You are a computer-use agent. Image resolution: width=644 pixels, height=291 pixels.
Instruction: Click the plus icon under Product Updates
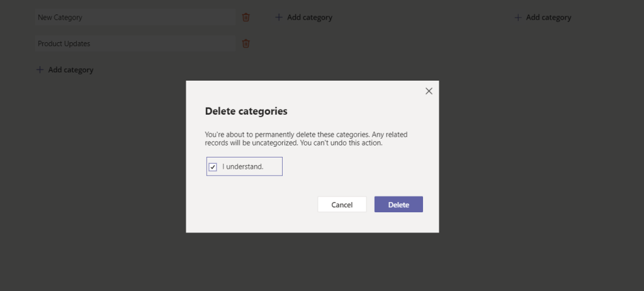(x=40, y=70)
